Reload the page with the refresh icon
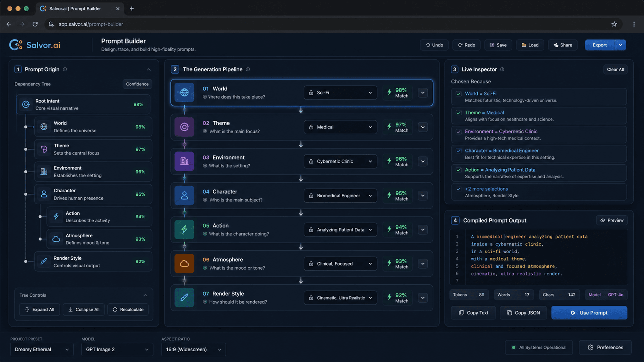 (35, 24)
